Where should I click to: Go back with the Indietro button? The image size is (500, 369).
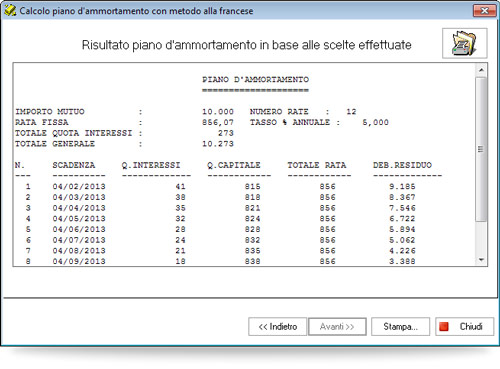point(277,326)
